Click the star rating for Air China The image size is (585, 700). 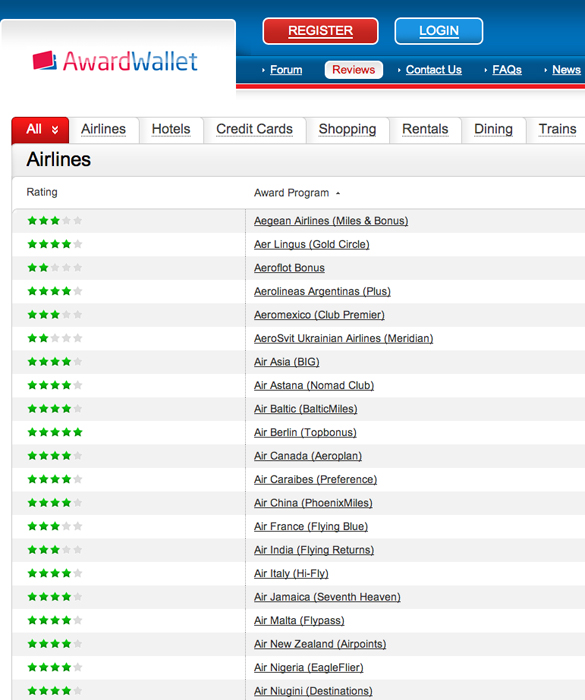click(x=55, y=503)
